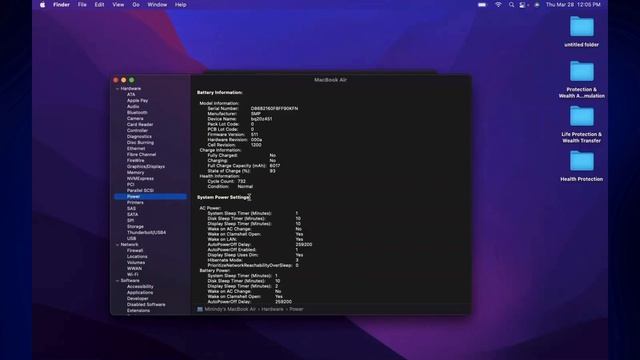Select Audio in the sidebar
640x360 pixels.
tap(133, 107)
